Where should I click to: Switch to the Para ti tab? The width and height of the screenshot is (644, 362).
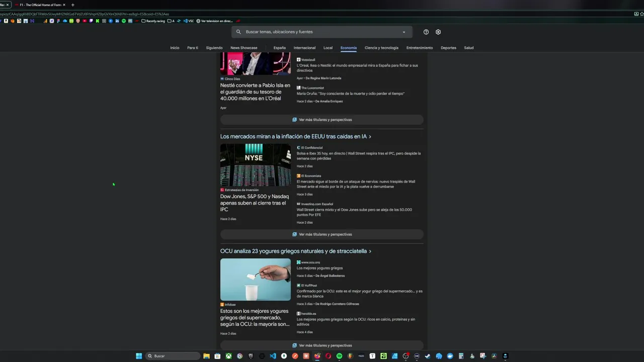[x=193, y=48]
